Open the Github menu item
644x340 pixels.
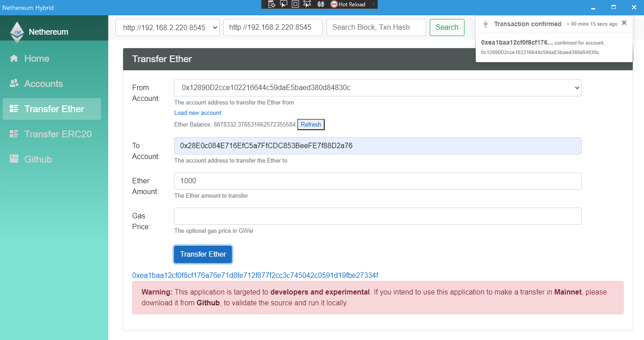[x=52, y=159]
